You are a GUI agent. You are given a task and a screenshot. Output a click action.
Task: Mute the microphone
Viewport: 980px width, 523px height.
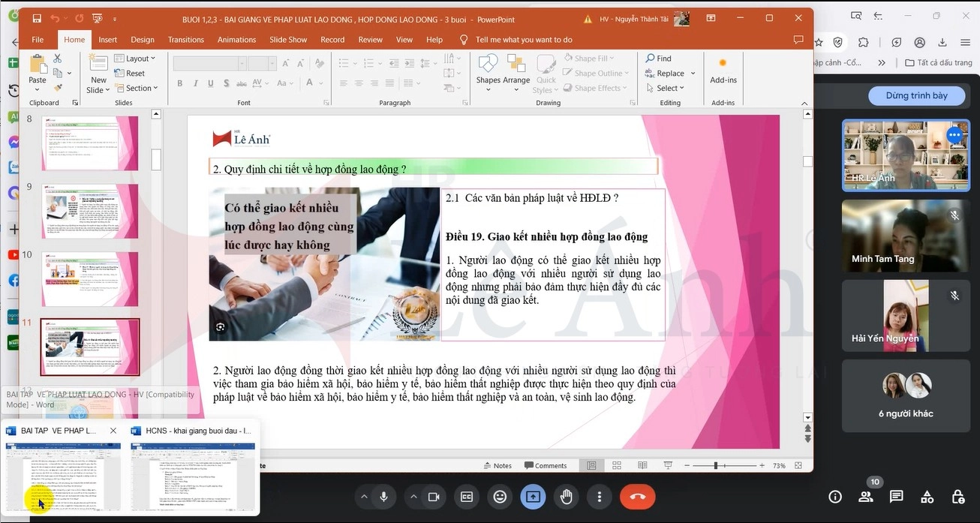click(384, 497)
